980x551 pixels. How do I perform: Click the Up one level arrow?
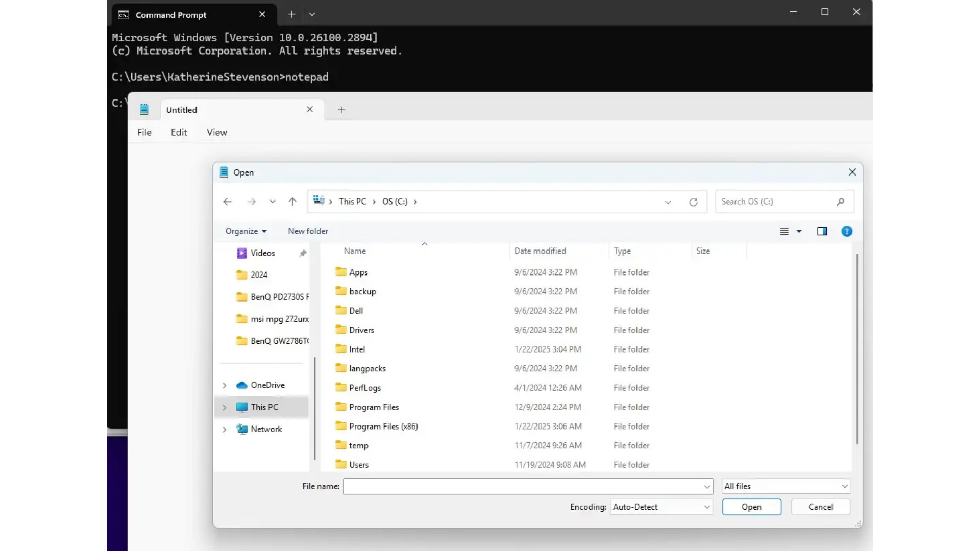[292, 202]
